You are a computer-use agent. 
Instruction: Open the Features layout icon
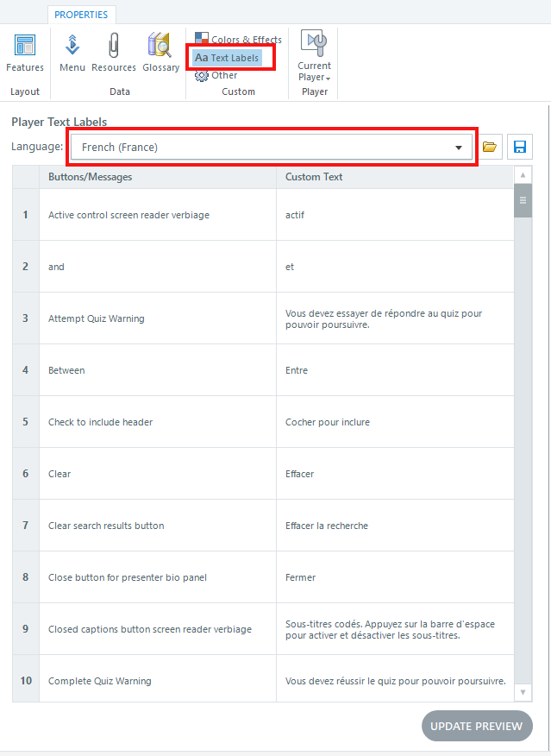coord(25,53)
